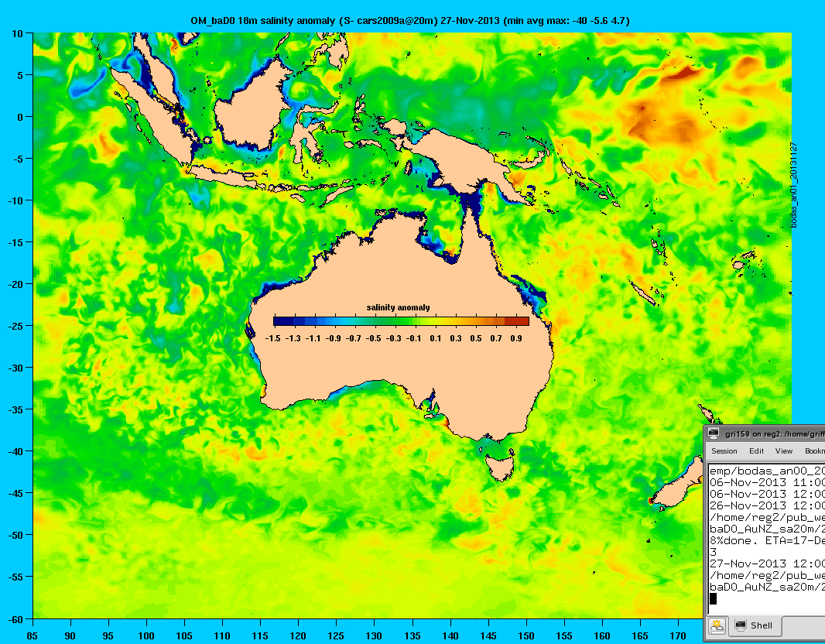The image size is (825, 644).
Task: Click the colorbar tick label '-1.5'
Action: coord(273,338)
